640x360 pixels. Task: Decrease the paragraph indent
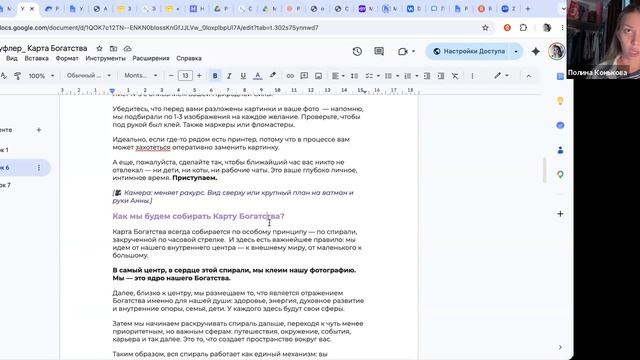click(x=427, y=76)
